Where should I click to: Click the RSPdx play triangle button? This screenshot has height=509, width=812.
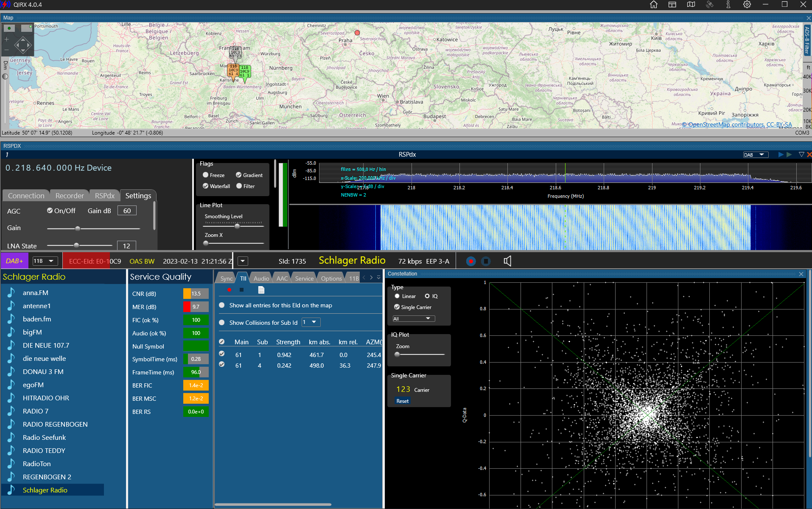pos(781,155)
